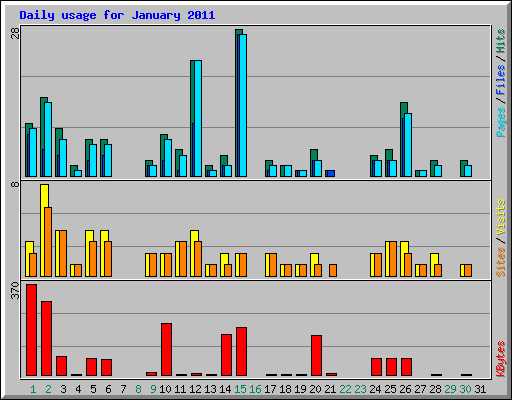Click the orange sites bar for day 12

pyautogui.click(x=198, y=259)
